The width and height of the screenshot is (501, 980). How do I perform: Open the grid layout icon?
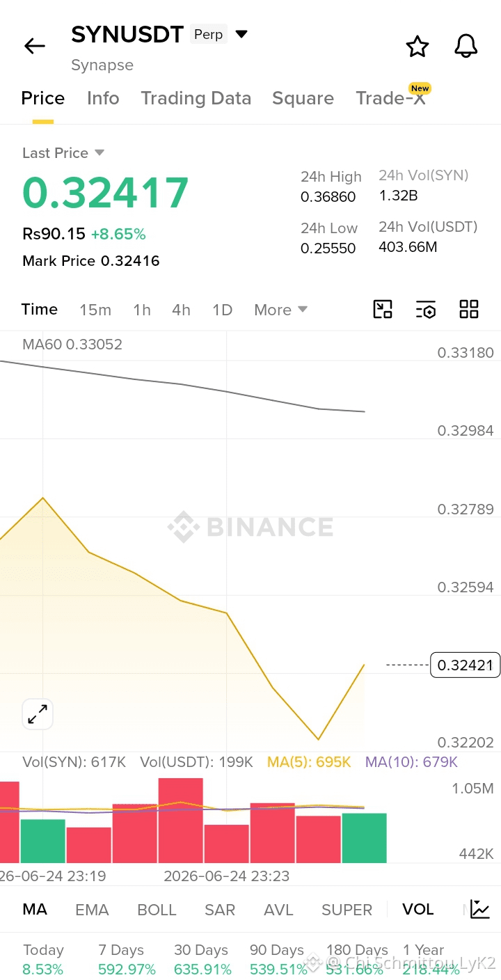(x=469, y=310)
